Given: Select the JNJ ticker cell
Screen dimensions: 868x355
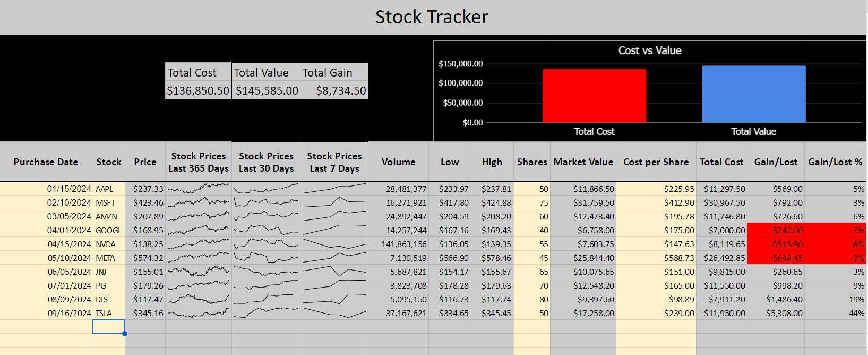Looking at the screenshot, I should coord(109,272).
